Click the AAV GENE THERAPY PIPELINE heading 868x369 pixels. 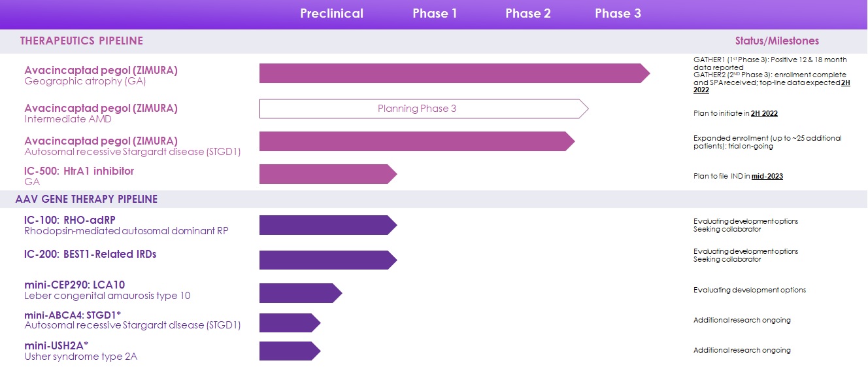tap(86, 199)
